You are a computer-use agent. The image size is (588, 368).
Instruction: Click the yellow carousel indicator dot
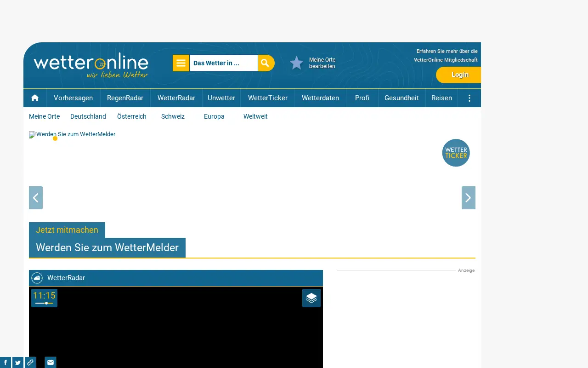(x=55, y=138)
